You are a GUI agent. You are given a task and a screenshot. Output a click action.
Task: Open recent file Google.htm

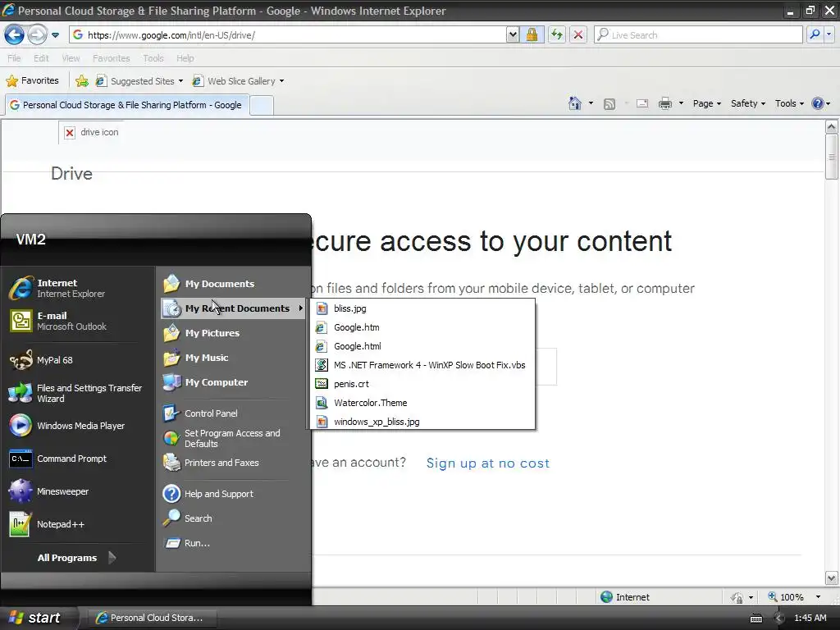tap(422, 326)
